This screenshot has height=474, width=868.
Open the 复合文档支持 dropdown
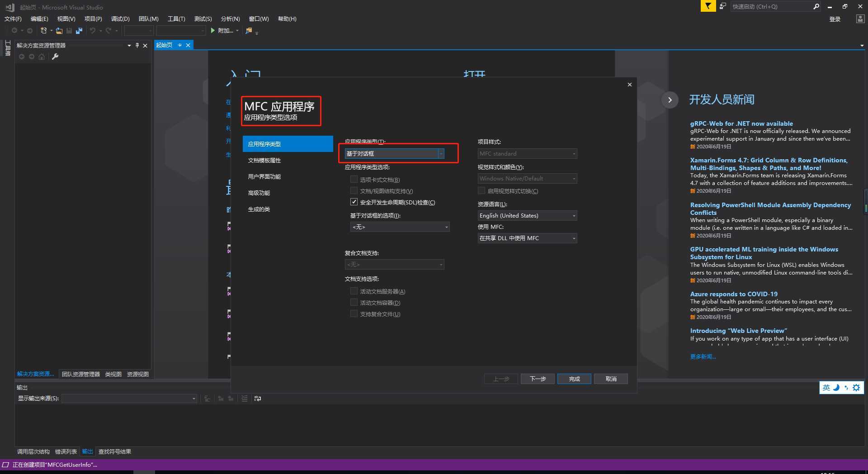pyautogui.click(x=394, y=265)
